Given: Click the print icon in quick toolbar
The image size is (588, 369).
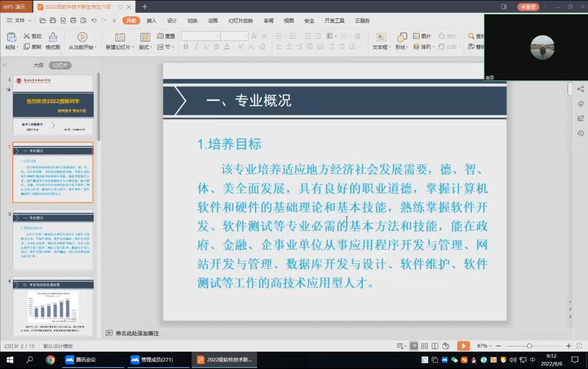Looking at the screenshot, I should [x=73, y=20].
